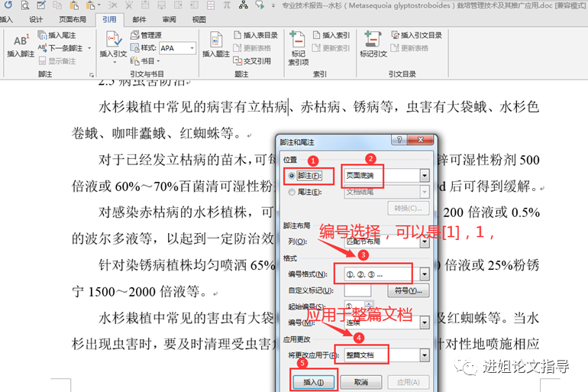588x392 pixels.
Task: Open Footnotes group dialog launcher
Action: [x=91, y=75]
